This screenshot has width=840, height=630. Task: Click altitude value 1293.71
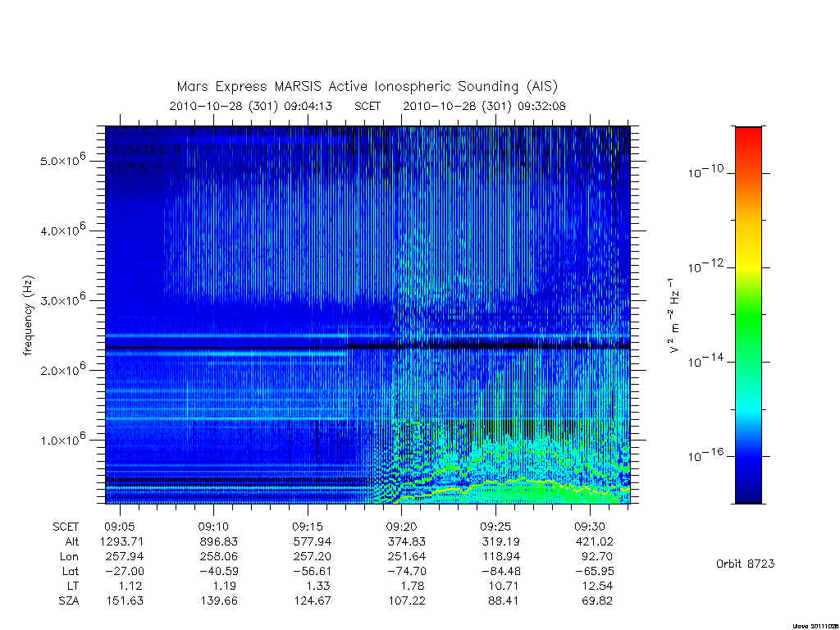coord(121,541)
